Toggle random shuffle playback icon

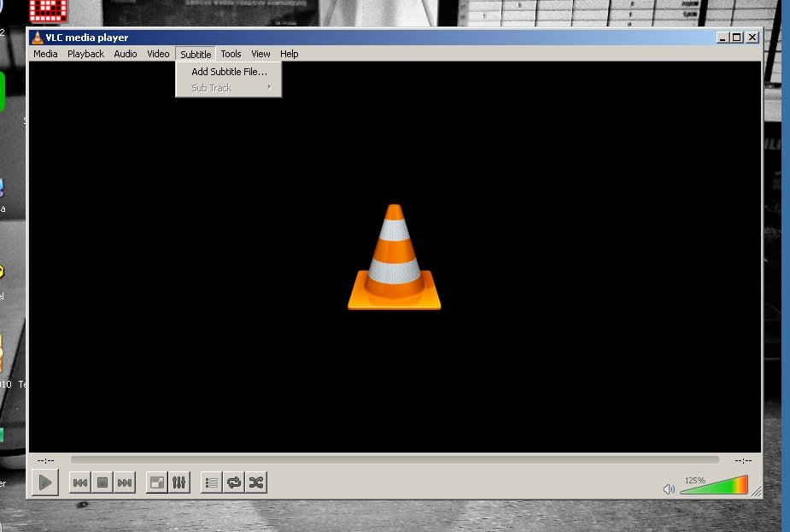point(256,482)
